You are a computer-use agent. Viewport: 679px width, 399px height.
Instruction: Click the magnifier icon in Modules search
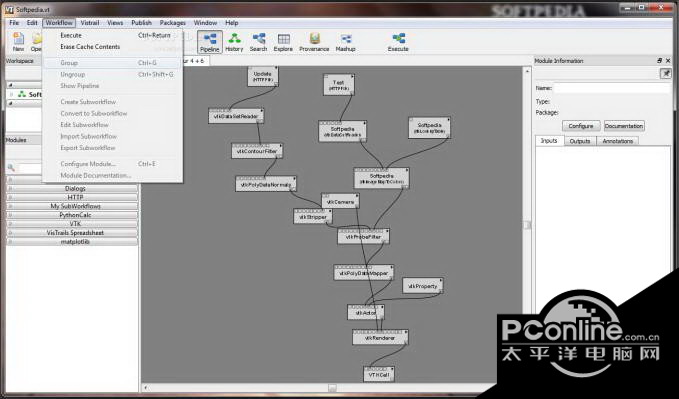coord(11,168)
